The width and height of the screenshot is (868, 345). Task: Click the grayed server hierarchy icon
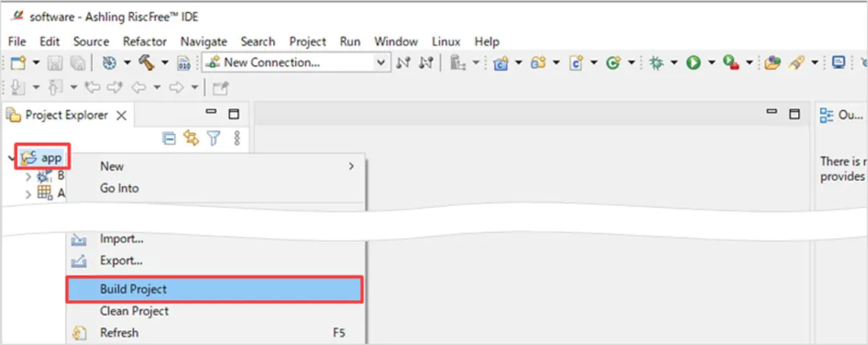[x=457, y=64]
